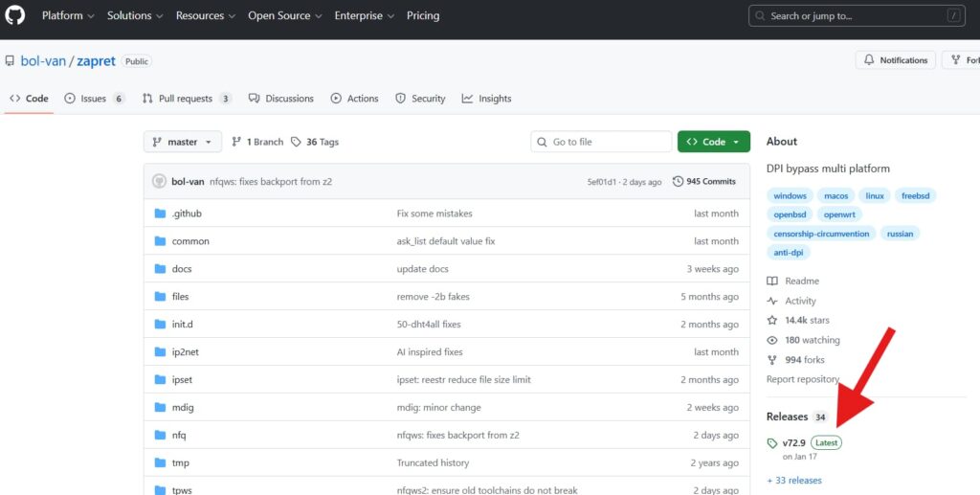
Task: Open the 945 Commits history
Action: coord(704,181)
